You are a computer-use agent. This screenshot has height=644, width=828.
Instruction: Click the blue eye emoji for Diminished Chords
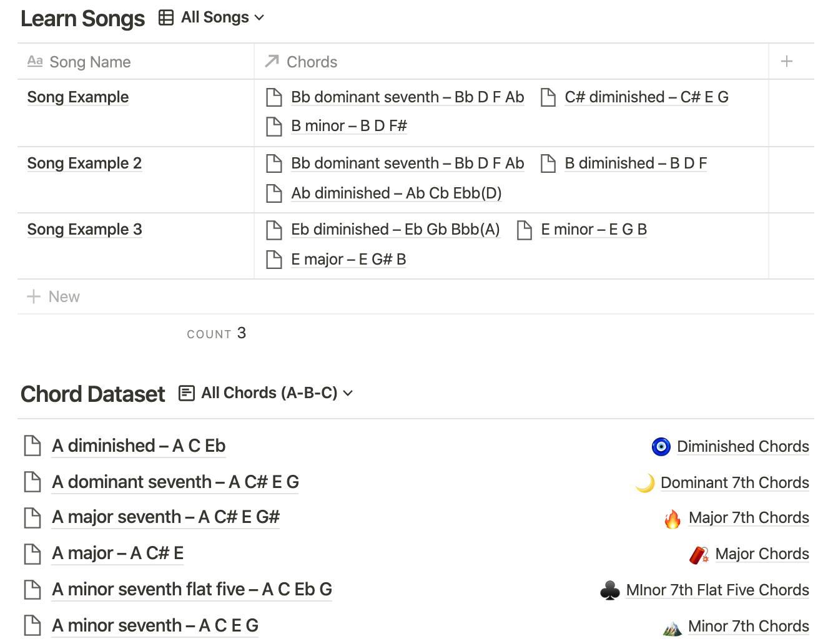[661, 446]
